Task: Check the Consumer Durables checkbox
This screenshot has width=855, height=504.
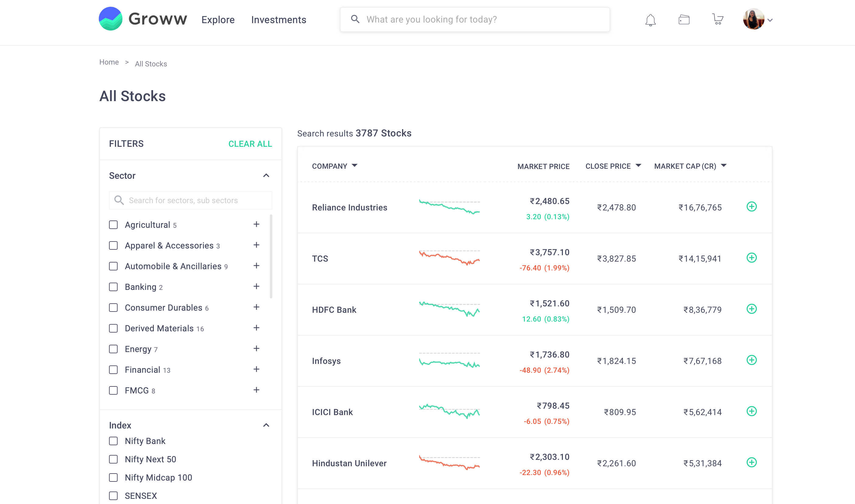Action: point(113,308)
